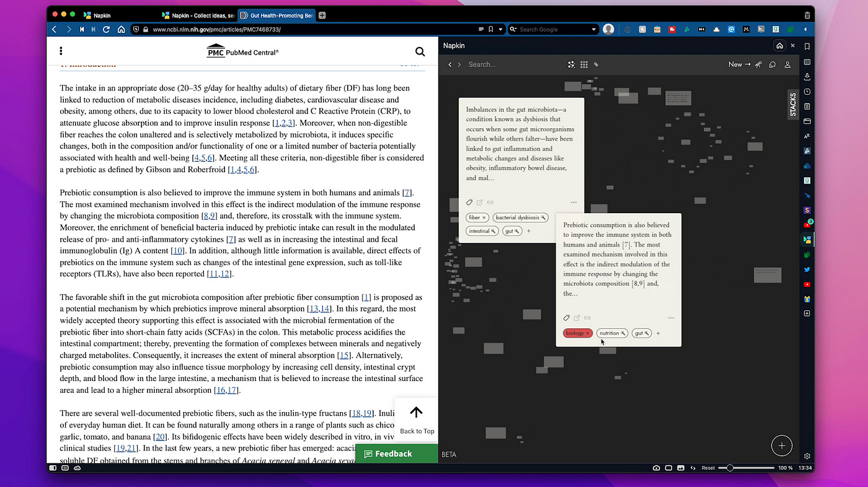
Task: Open the telescope explore icon in Napkin
Action: tap(758, 64)
